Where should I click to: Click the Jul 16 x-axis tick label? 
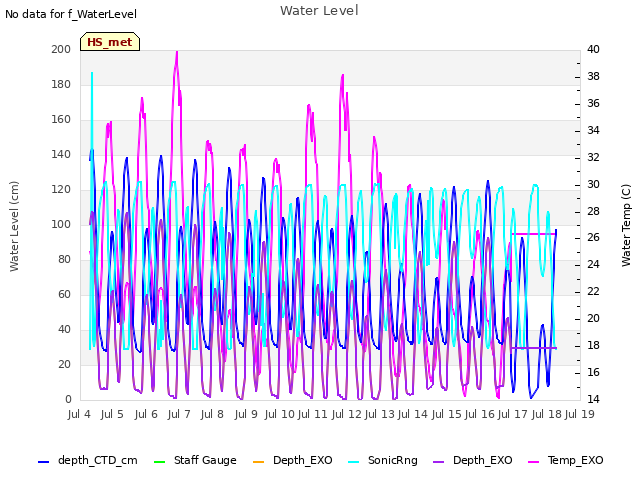(x=479, y=414)
